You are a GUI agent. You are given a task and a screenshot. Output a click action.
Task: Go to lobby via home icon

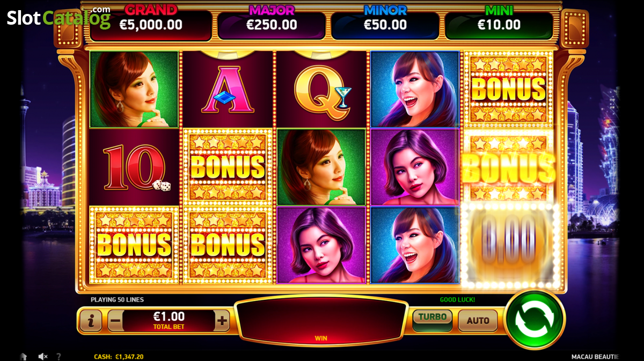coord(23,356)
